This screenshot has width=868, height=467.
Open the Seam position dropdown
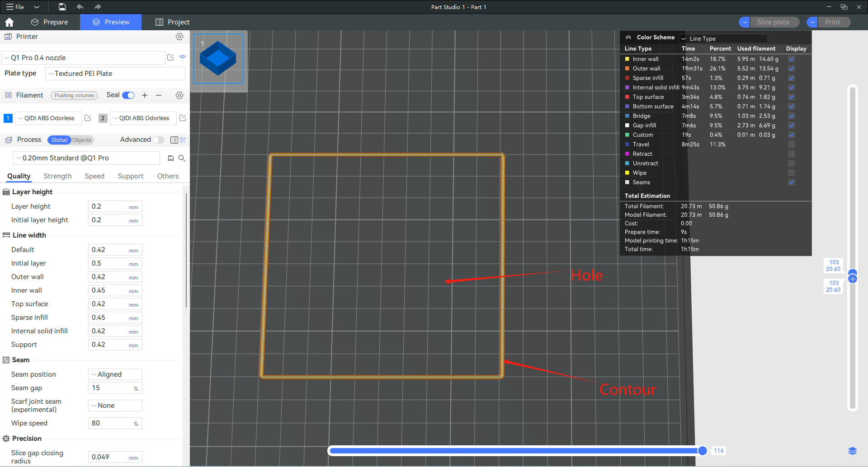(x=115, y=374)
